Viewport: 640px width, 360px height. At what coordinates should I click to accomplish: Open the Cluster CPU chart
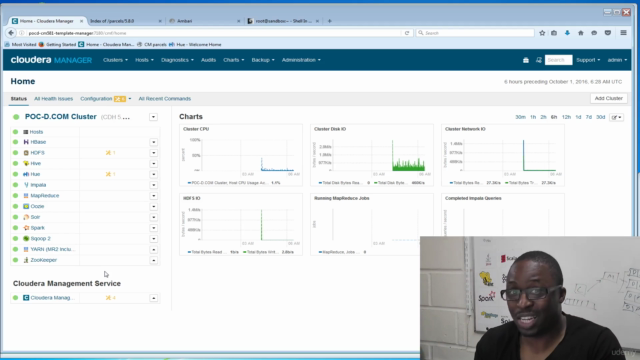click(241, 156)
